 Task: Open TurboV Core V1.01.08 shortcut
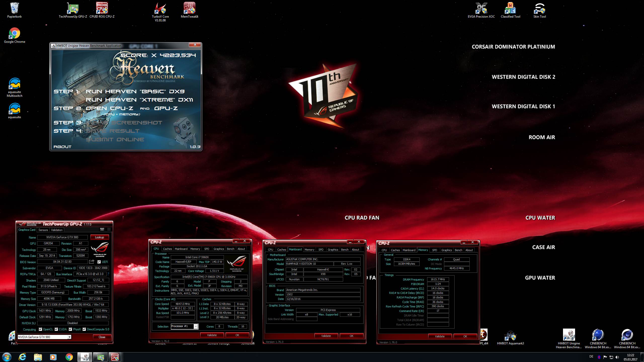click(x=160, y=12)
